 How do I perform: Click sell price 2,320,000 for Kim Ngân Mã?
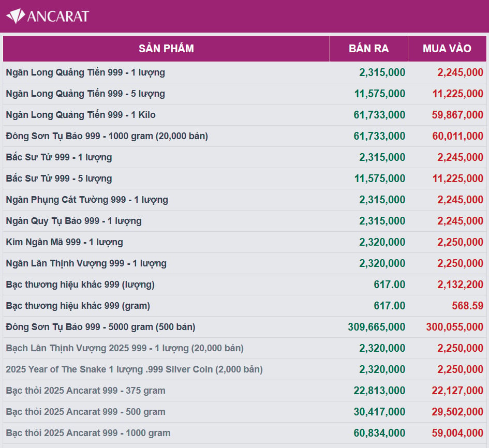382,242
